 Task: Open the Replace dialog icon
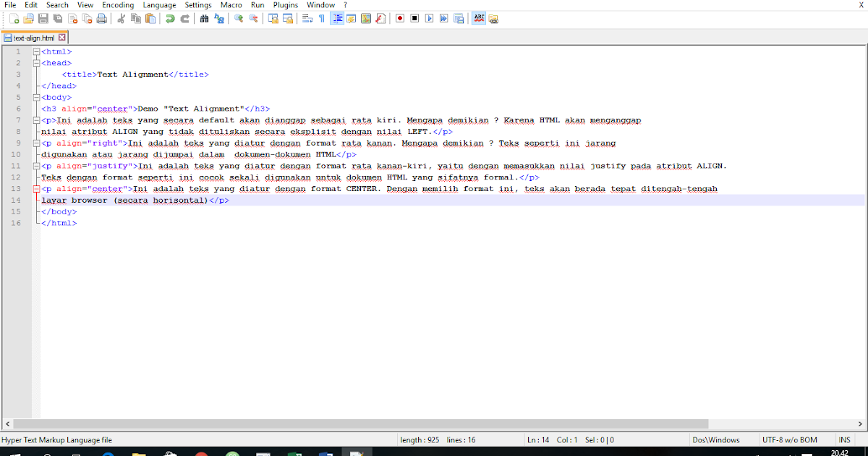218,18
